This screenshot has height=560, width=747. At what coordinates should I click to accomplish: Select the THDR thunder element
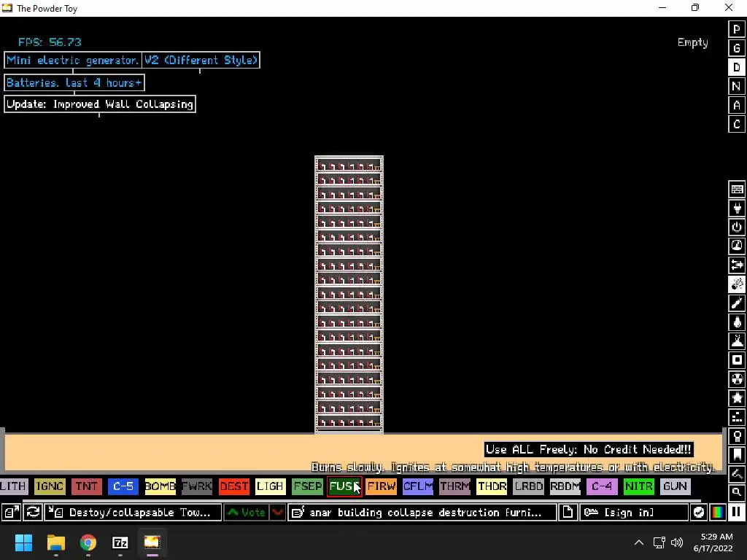coord(492,486)
